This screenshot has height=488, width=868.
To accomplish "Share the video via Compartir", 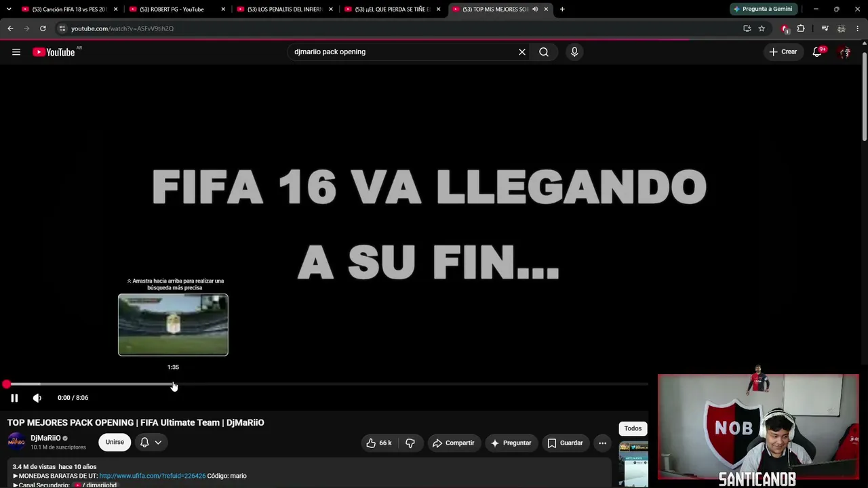I will pyautogui.click(x=454, y=443).
